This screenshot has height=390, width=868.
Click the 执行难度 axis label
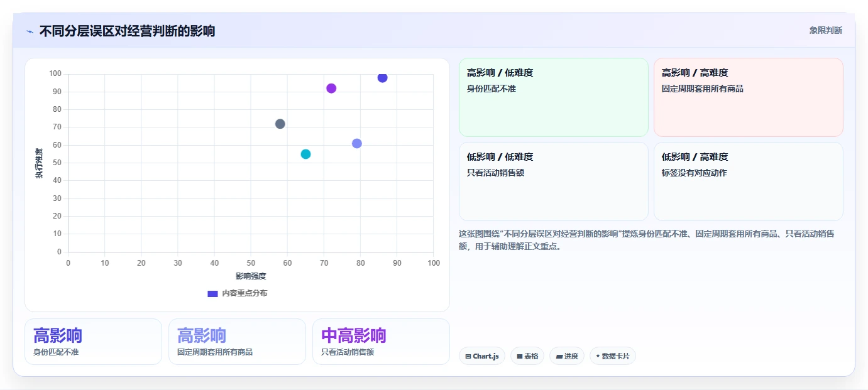tap(39, 163)
